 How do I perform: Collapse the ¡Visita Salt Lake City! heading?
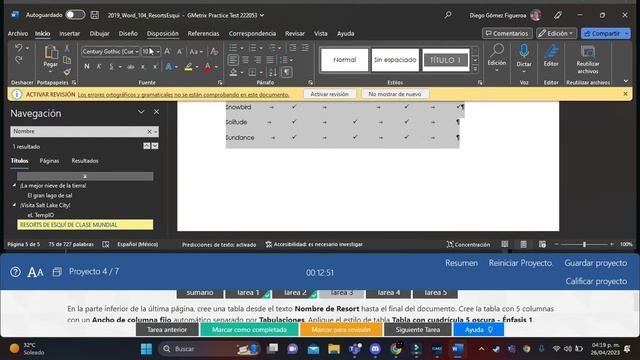click(x=14, y=205)
